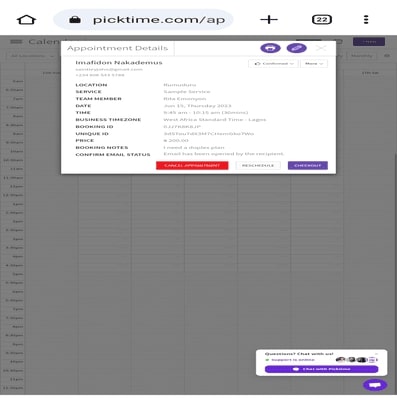Close the Appointment Details dialog
Viewport: 397px width, 400px height.
click(321, 48)
